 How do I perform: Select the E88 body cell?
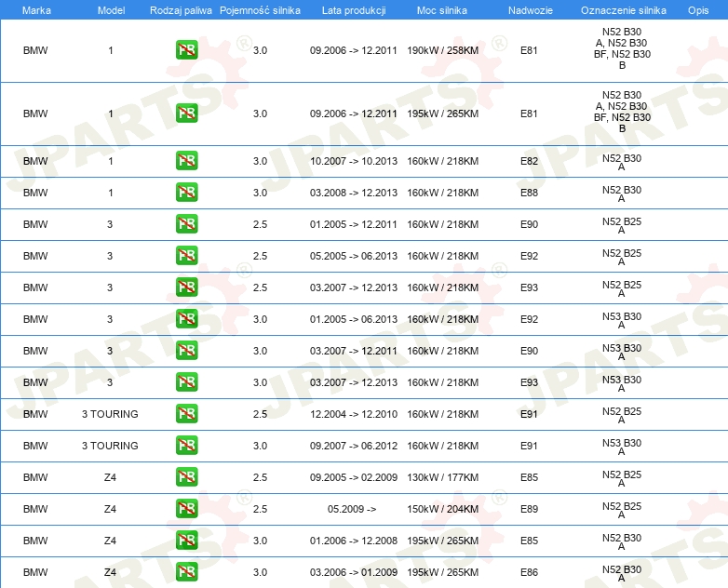[529, 193]
